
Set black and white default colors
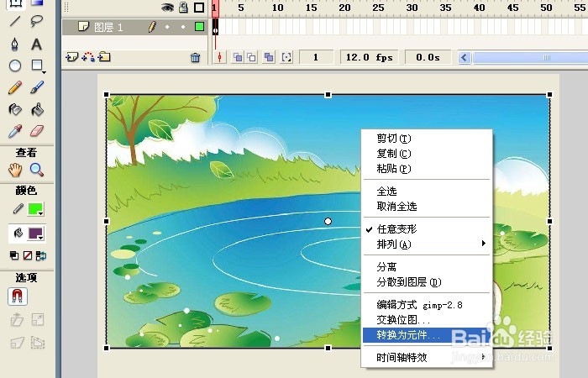[14, 255]
